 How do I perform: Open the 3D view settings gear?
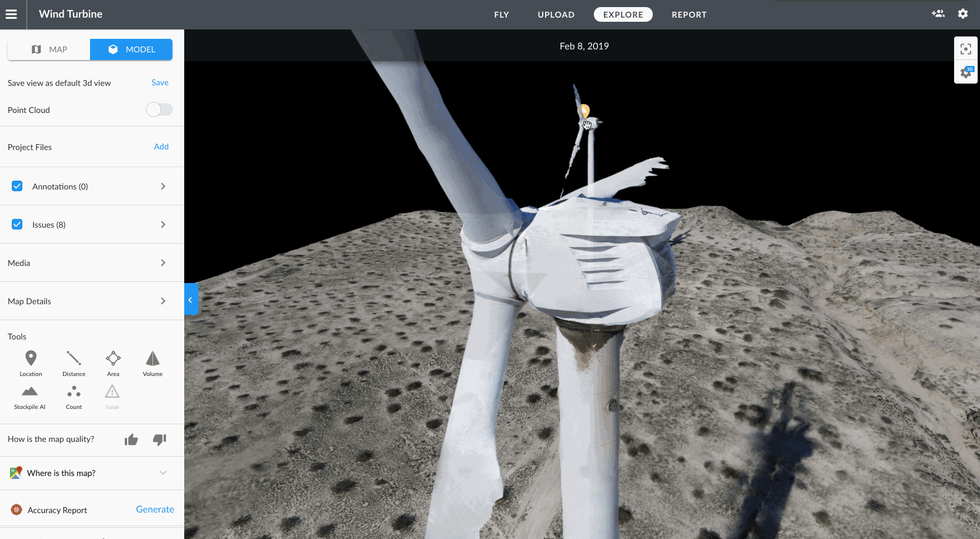[x=965, y=72]
